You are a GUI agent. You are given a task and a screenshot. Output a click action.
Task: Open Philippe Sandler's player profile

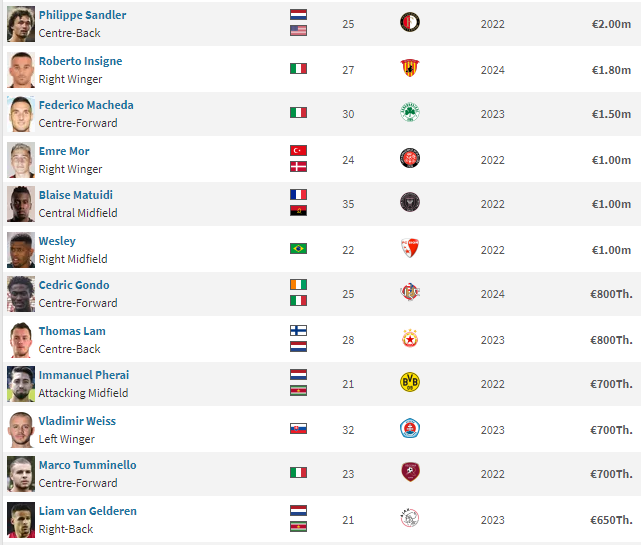pos(82,15)
